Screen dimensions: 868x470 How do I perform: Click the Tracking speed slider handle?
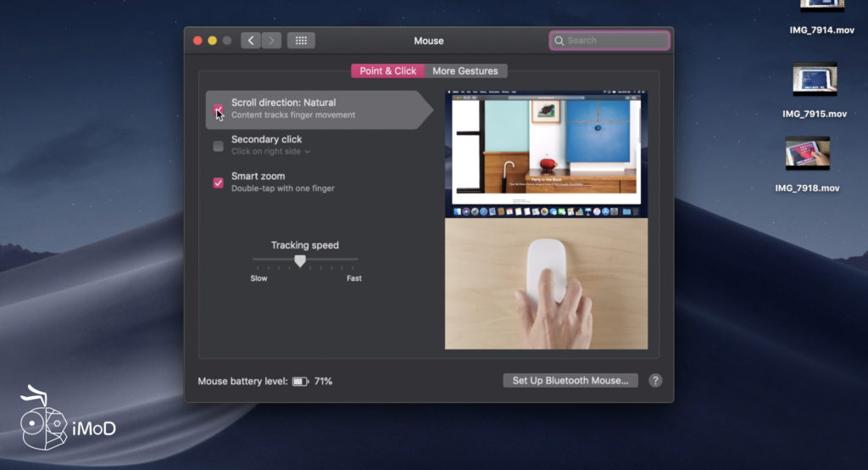(300, 260)
